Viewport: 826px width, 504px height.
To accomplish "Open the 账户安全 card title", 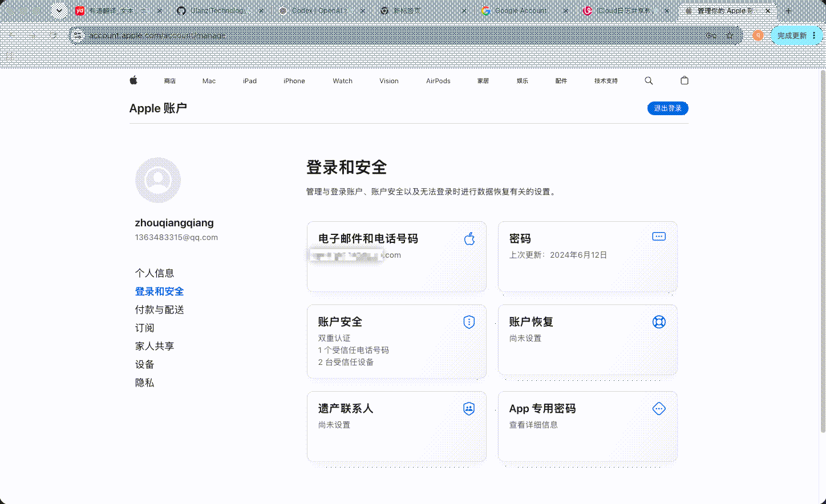I will tap(340, 322).
